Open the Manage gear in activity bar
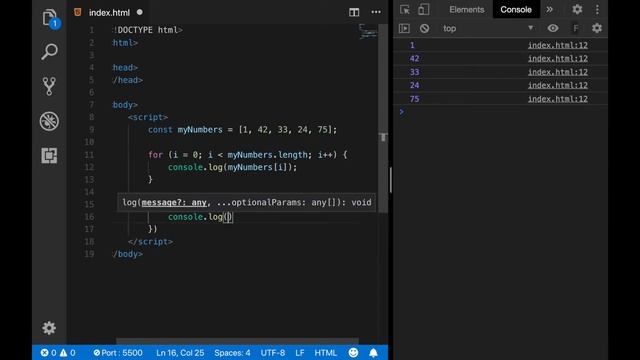The width and height of the screenshot is (640, 360). coord(49,328)
